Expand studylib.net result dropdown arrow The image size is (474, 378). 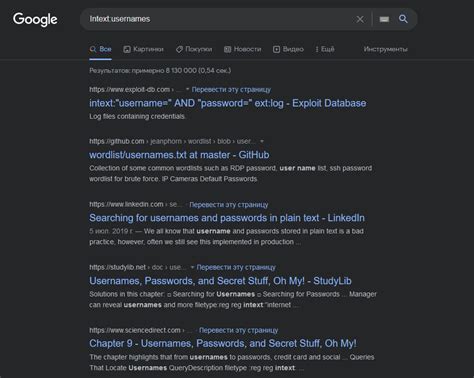tap(192, 267)
